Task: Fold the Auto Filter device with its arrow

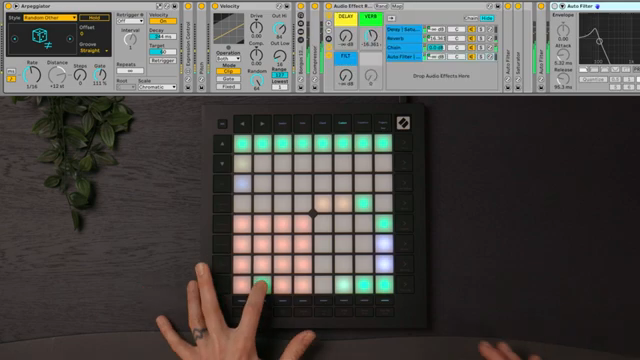Action: [x=562, y=6]
